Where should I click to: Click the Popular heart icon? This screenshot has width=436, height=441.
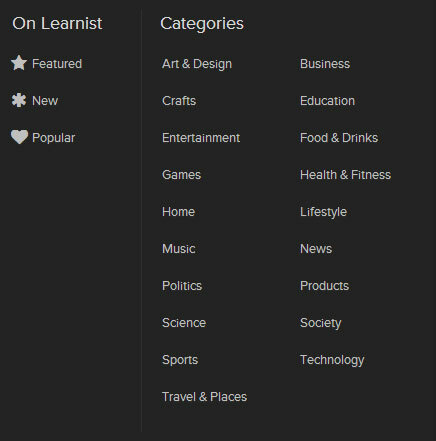coord(19,137)
